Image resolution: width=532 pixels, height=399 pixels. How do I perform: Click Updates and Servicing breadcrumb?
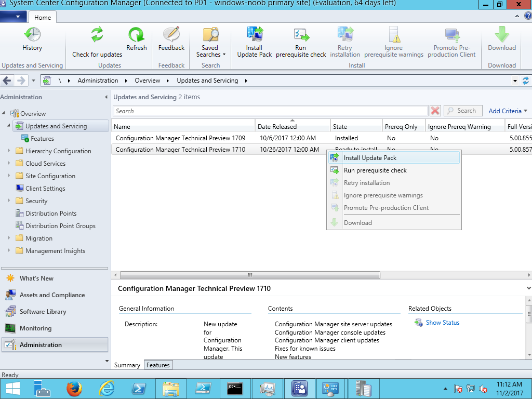207,81
